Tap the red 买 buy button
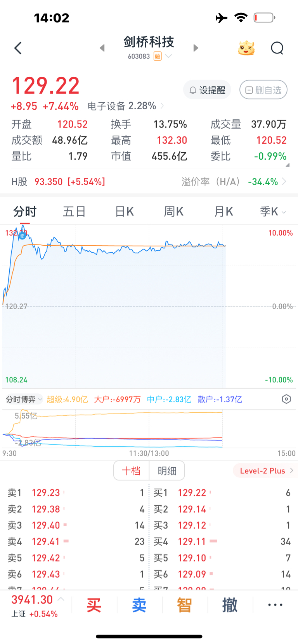 coord(94,605)
